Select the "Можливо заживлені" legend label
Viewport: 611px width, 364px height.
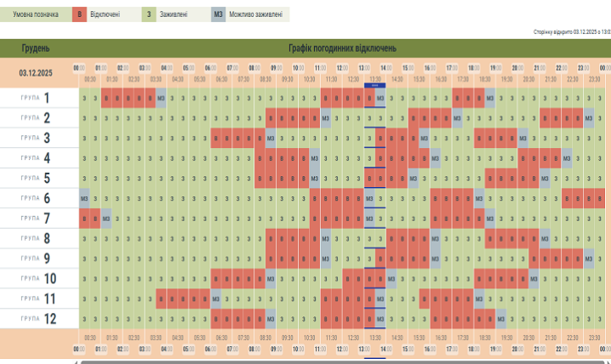click(x=256, y=14)
